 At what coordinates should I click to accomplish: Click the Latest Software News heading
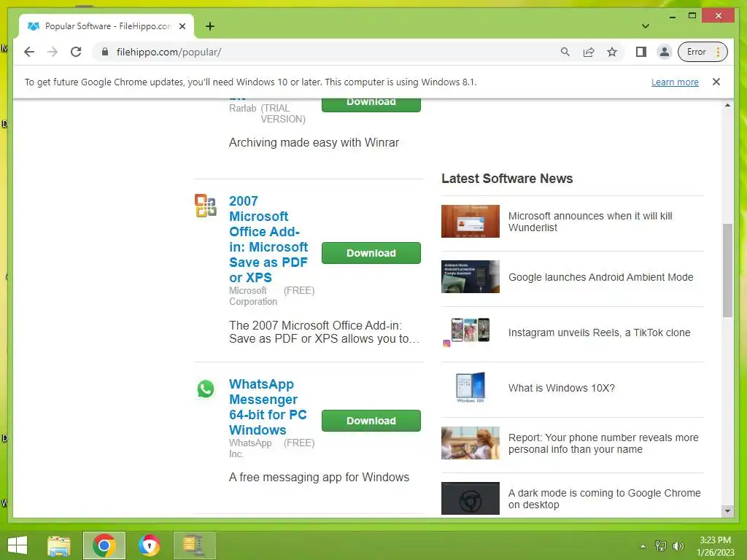tap(507, 179)
